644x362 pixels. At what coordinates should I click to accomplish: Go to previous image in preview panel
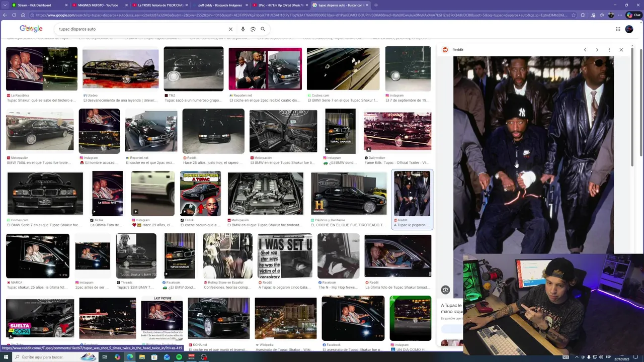(x=585, y=50)
